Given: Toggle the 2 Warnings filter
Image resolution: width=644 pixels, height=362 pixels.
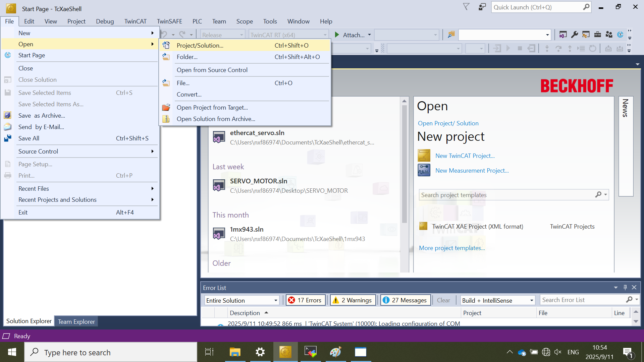Looking at the screenshot, I should coord(353,300).
